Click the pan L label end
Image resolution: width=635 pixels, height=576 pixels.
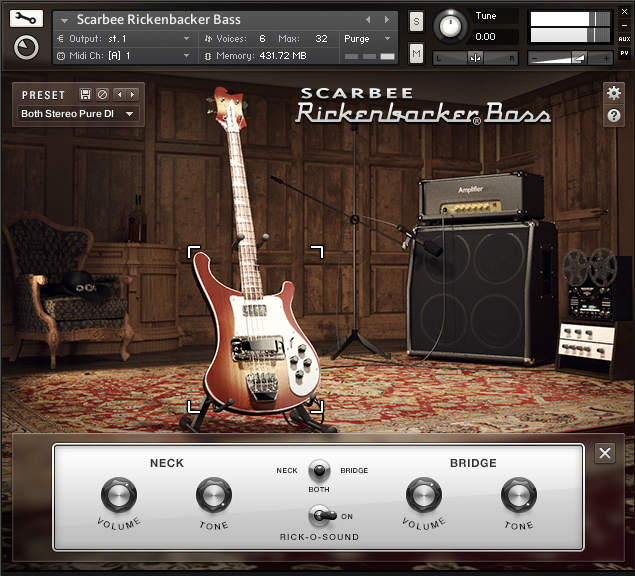tap(439, 59)
